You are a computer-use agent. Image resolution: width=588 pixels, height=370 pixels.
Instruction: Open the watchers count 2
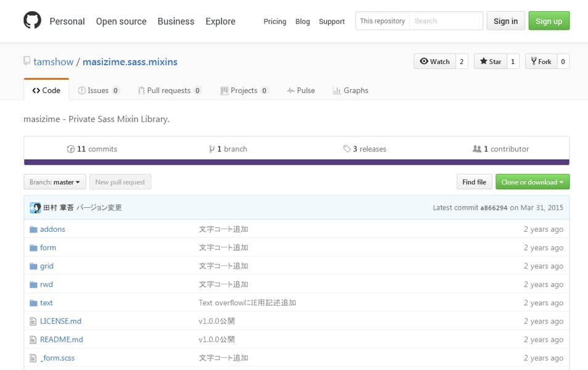(x=462, y=62)
